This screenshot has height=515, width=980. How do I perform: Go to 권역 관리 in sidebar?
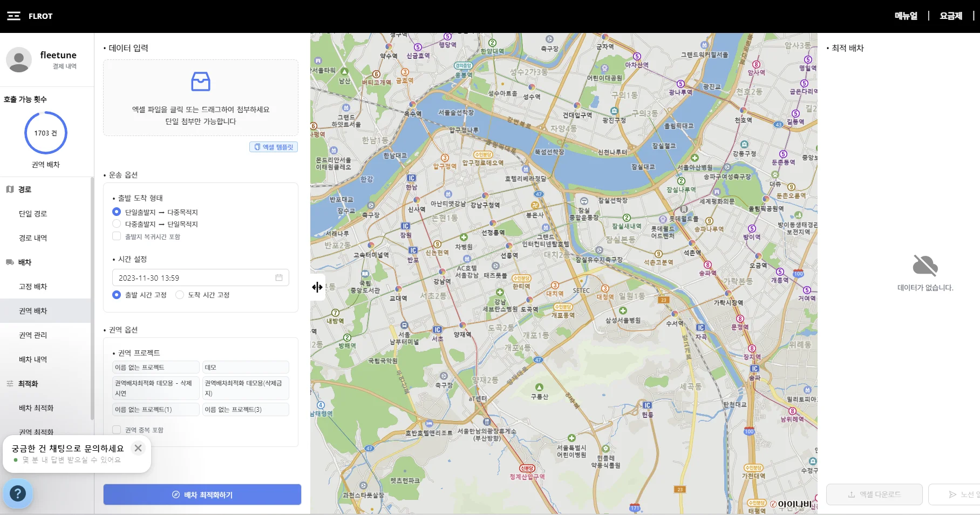pos(33,335)
